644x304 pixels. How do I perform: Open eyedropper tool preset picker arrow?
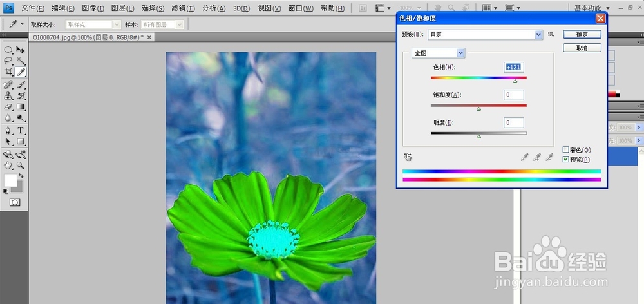[x=22, y=24]
